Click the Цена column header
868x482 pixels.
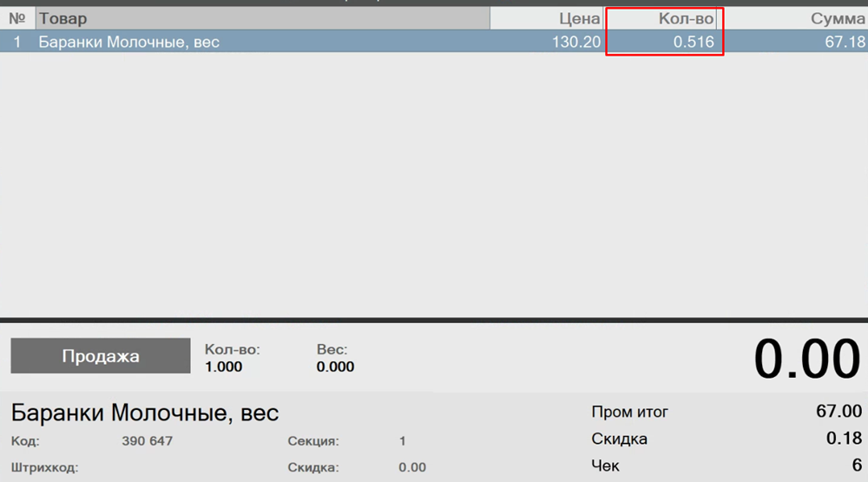click(547, 18)
